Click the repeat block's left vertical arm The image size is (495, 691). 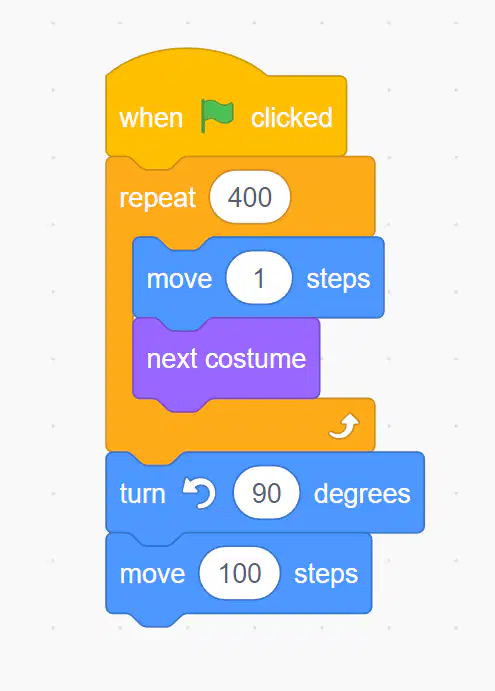[x=119, y=317]
